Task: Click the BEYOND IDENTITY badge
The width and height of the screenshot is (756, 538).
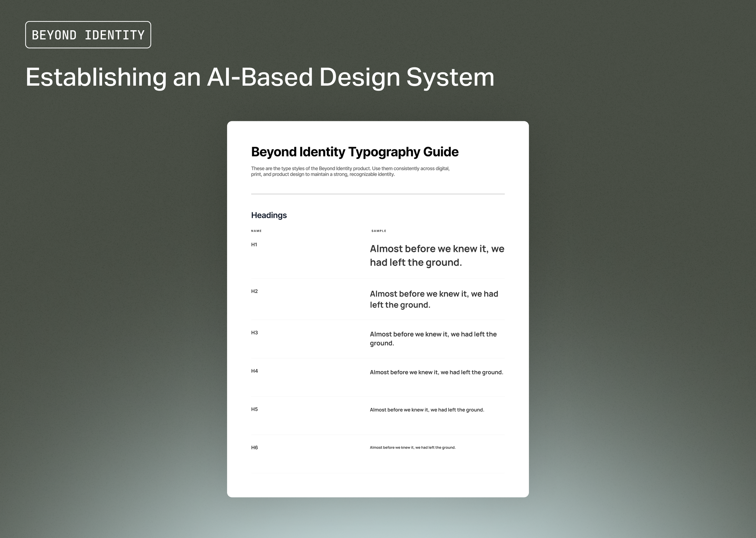Action: [x=88, y=35]
